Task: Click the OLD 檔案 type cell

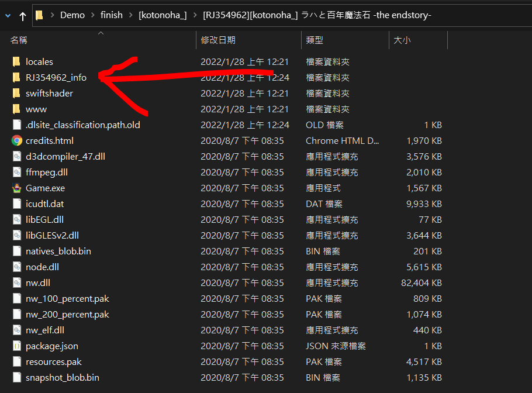Action: click(x=324, y=125)
